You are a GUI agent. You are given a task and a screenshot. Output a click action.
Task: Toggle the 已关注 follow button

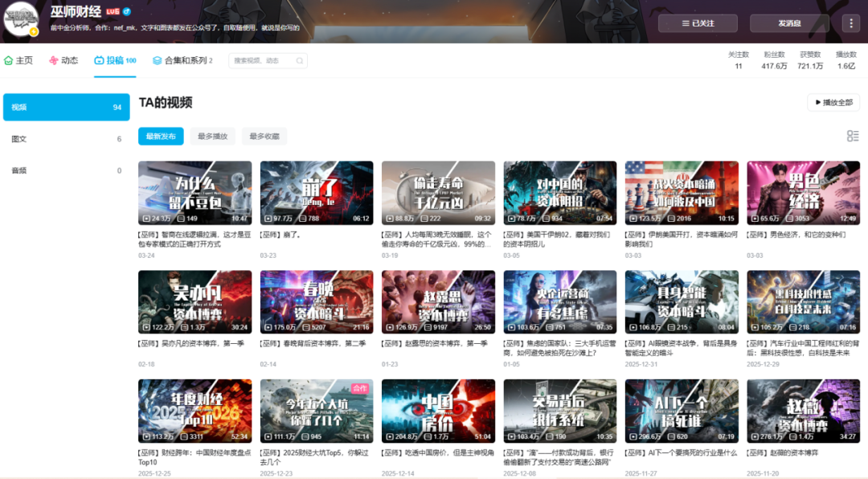coord(697,23)
